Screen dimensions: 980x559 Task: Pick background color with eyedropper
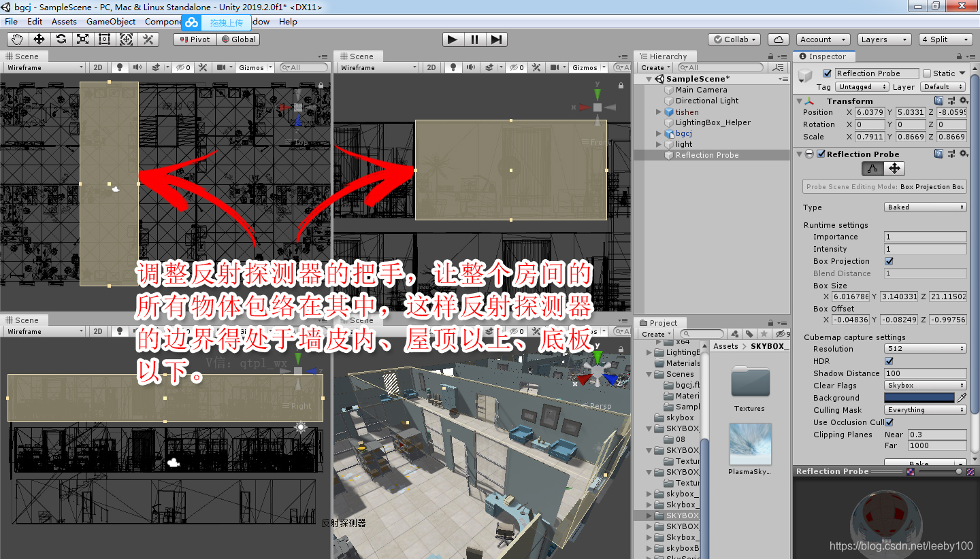(962, 398)
